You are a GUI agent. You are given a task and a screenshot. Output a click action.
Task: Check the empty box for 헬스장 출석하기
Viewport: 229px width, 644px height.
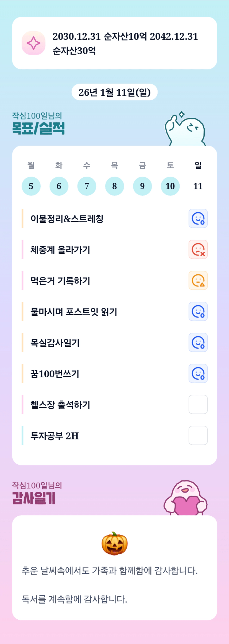198,405
